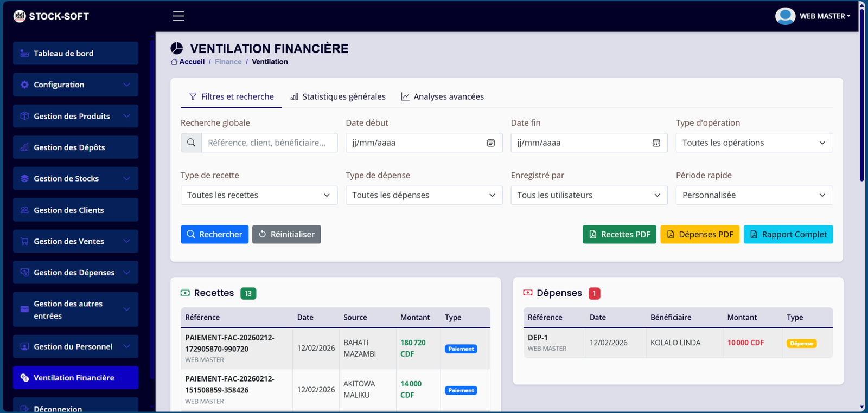Click the home icon in breadcrumb
868x413 pixels.
click(x=174, y=62)
